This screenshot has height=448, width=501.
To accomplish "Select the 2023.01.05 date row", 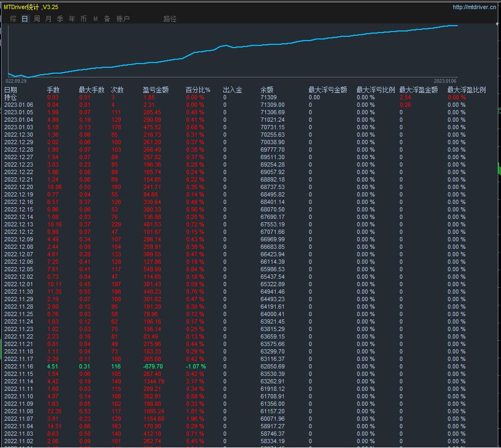I will 19,112.
